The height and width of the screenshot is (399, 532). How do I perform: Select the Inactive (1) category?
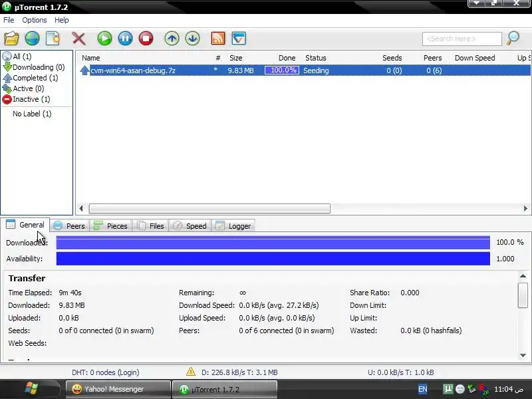(26, 99)
